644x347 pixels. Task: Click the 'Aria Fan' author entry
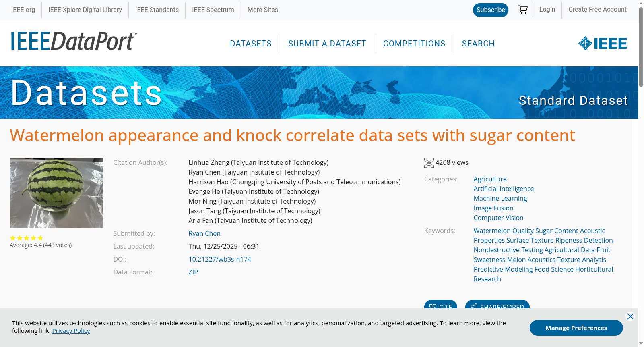coord(250,220)
